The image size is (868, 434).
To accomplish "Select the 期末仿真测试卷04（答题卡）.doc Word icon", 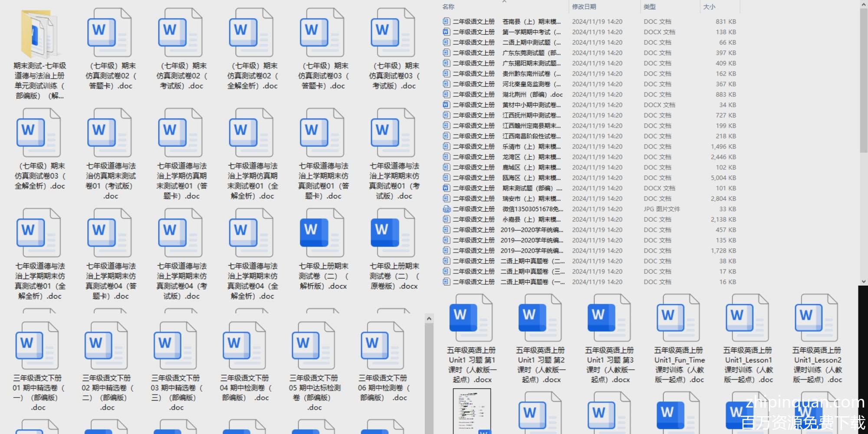I will [x=110, y=233].
